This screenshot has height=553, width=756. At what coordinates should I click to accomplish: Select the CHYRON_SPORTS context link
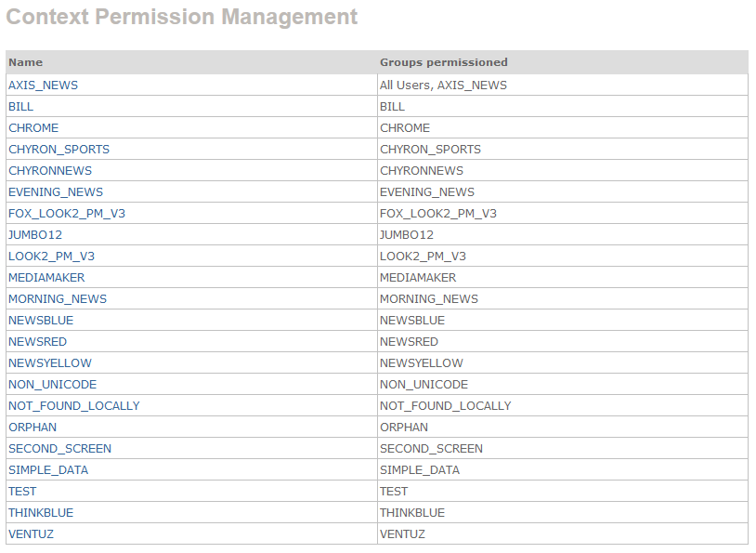[x=59, y=149]
